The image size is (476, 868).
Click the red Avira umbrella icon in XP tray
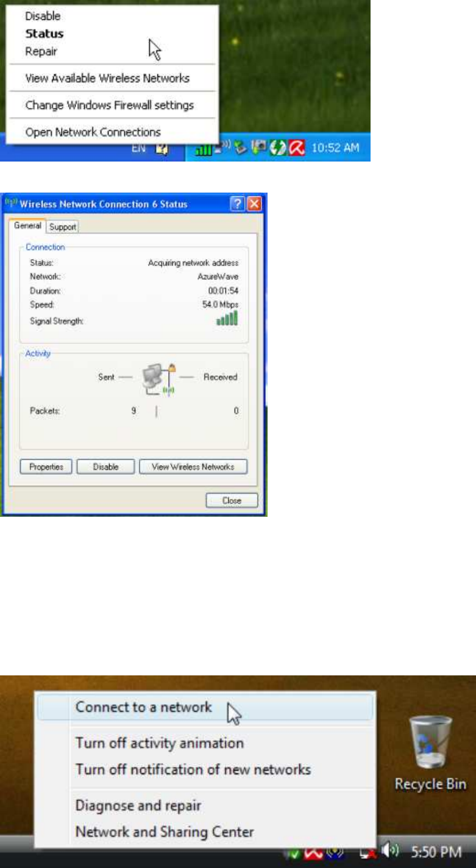click(x=297, y=149)
